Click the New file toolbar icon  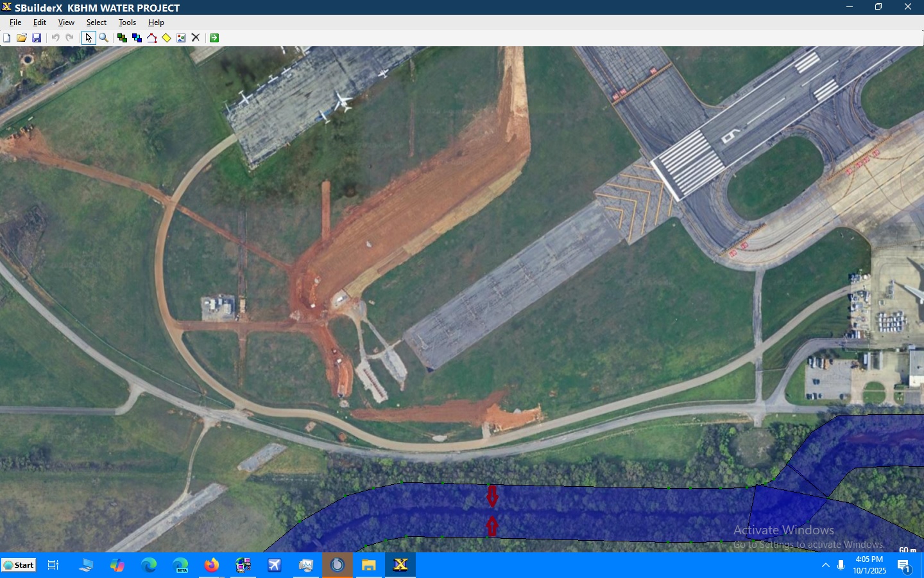pyautogui.click(x=6, y=39)
